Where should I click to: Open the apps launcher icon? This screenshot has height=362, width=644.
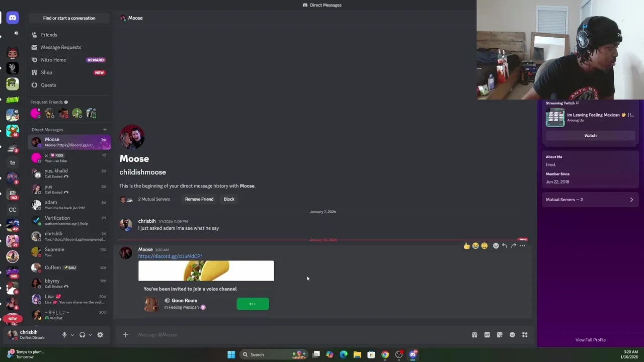coord(525,335)
